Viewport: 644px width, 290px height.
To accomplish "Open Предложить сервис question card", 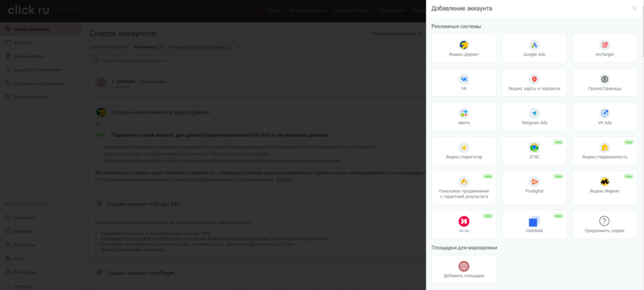I will click(x=604, y=225).
